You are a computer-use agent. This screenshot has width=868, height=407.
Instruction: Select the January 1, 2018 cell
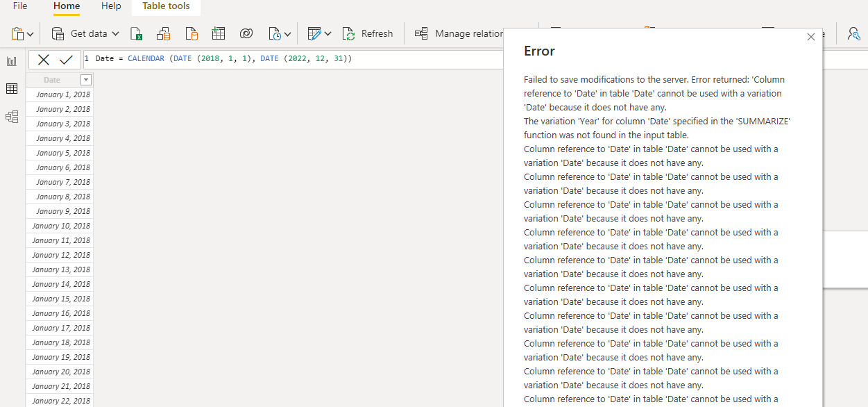pos(60,94)
